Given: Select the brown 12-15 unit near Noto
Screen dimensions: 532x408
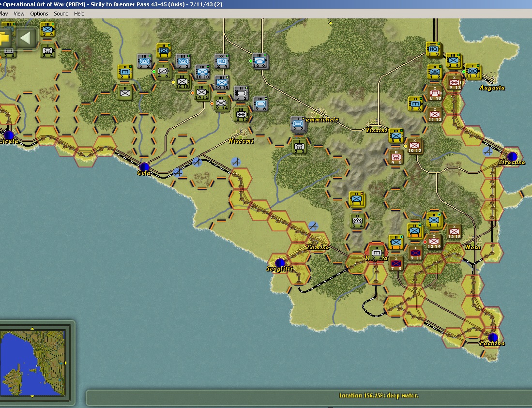Looking at the screenshot, I should 453,232.
